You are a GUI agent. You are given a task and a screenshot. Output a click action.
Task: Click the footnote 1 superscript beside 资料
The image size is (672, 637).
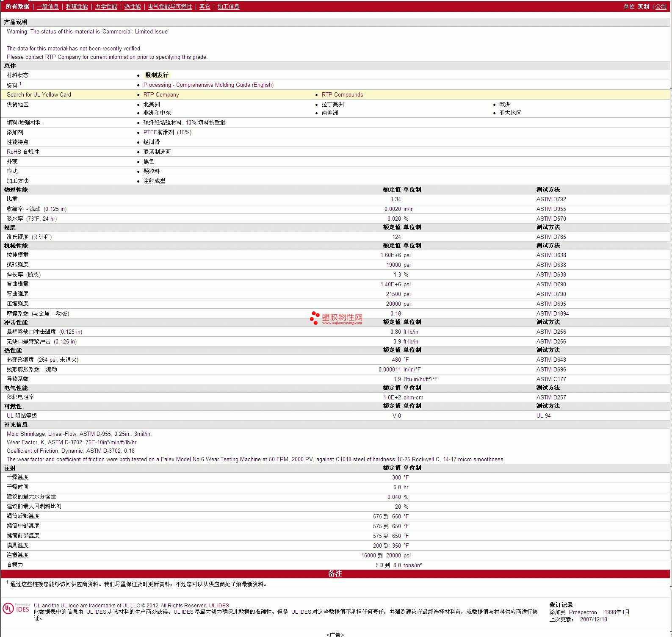click(20, 84)
